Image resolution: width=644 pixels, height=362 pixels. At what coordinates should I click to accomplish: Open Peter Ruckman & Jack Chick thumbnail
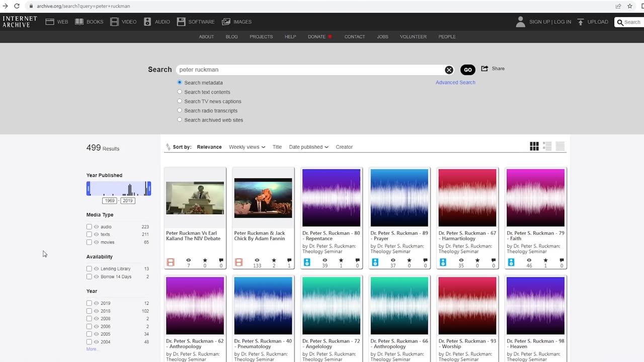(263, 198)
